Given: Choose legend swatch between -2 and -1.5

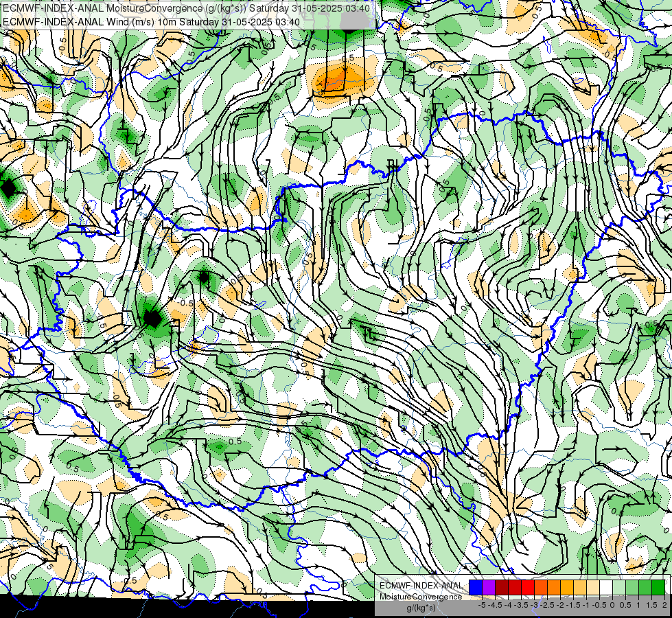Looking at the screenshot, I should (566, 587).
